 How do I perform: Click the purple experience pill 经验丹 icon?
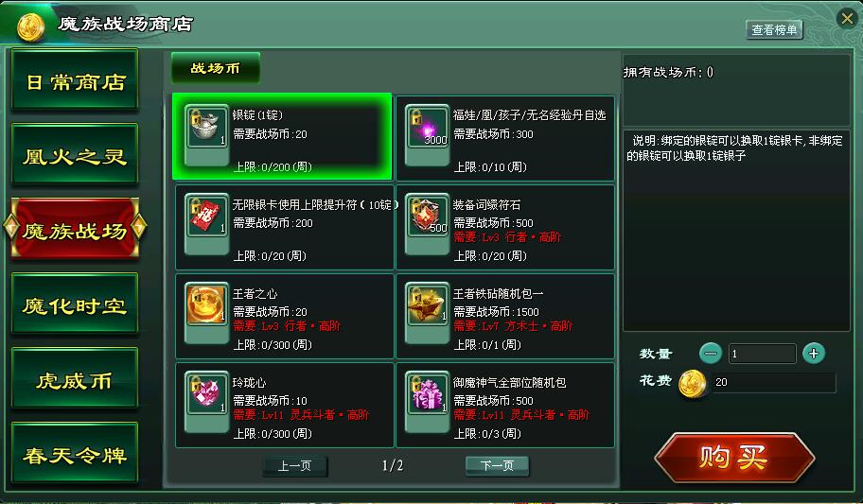(x=427, y=127)
